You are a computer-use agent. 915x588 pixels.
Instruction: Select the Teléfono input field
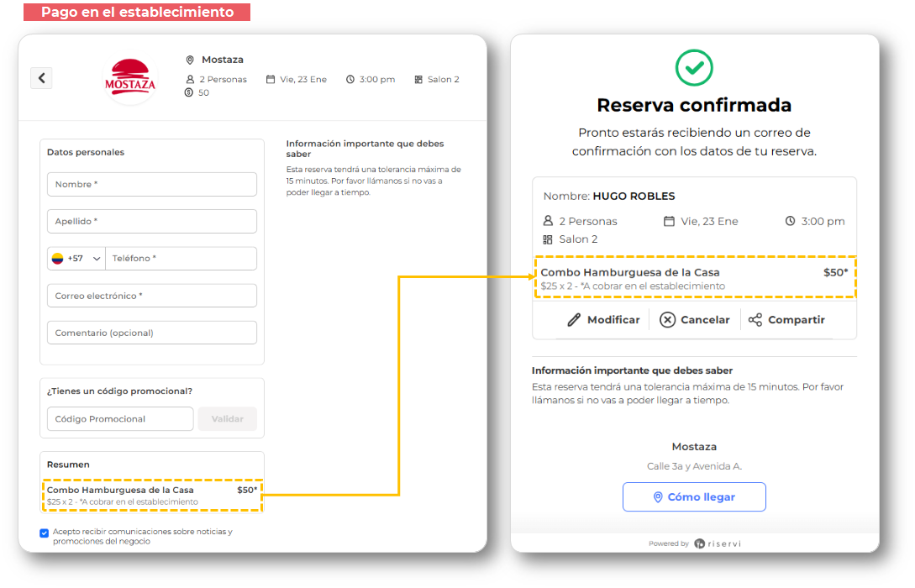click(181, 259)
